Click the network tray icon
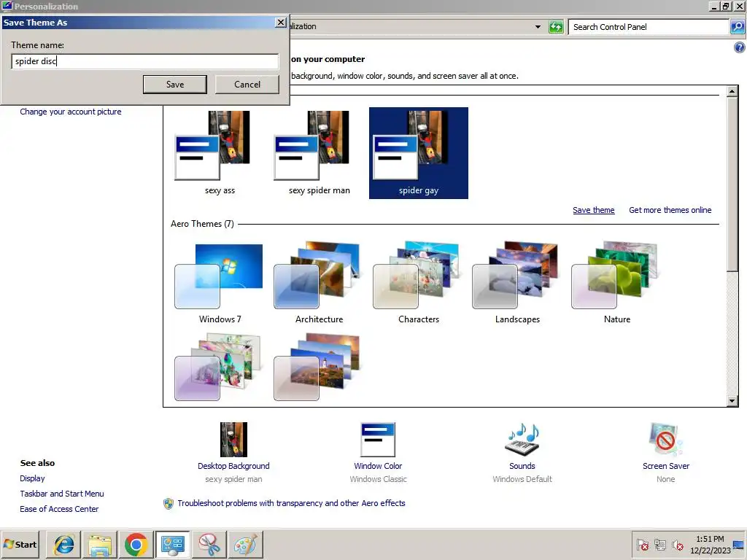 pyautogui.click(x=660, y=545)
